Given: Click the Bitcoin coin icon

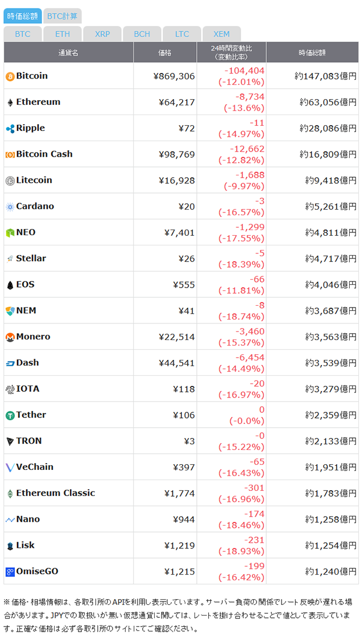Looking at the screenshot, I should [10, 76].
